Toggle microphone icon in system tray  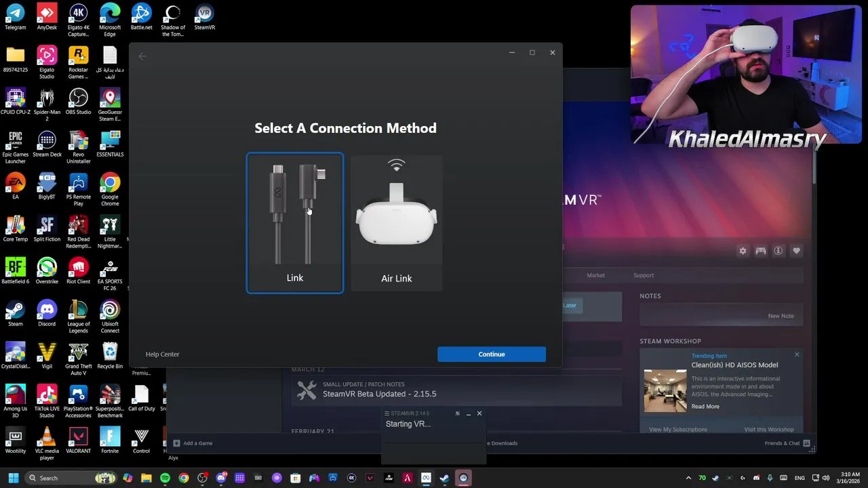tap(770, 478)
